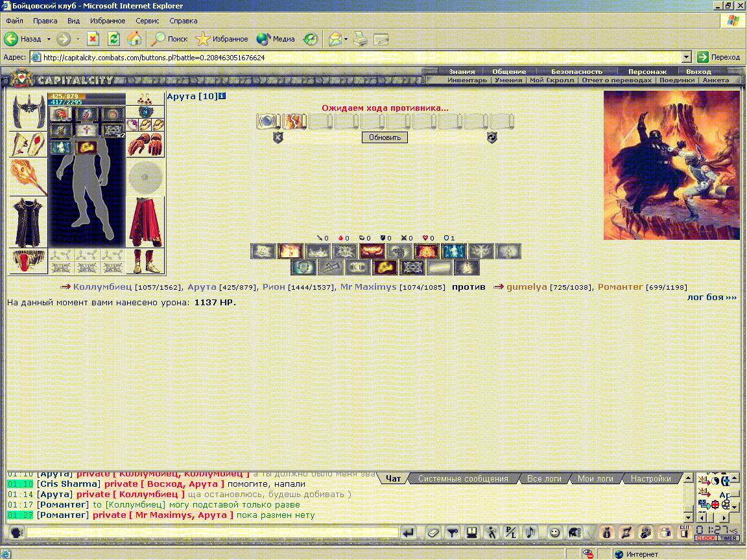Click the browser Stop button

coord(93,39)
